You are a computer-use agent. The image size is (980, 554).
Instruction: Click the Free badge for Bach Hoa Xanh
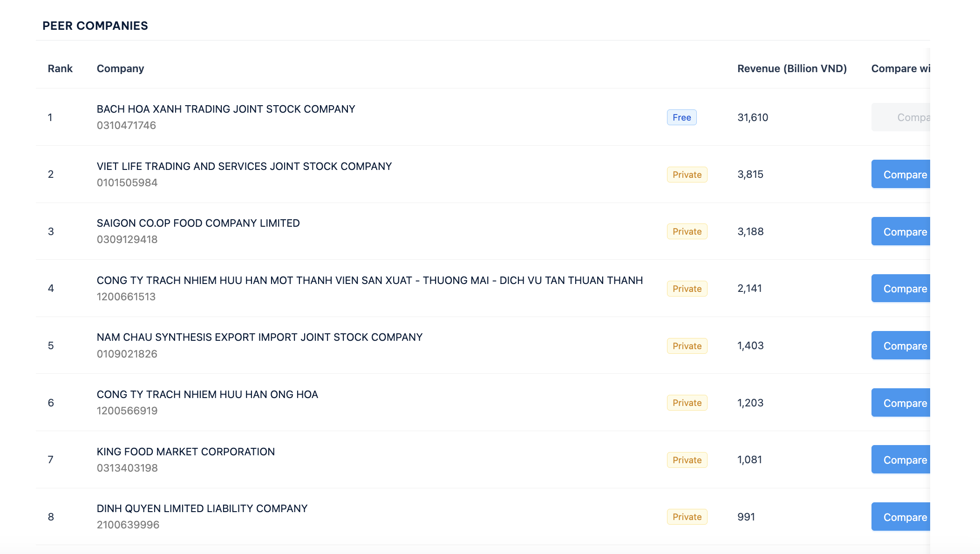pos(681,117)
